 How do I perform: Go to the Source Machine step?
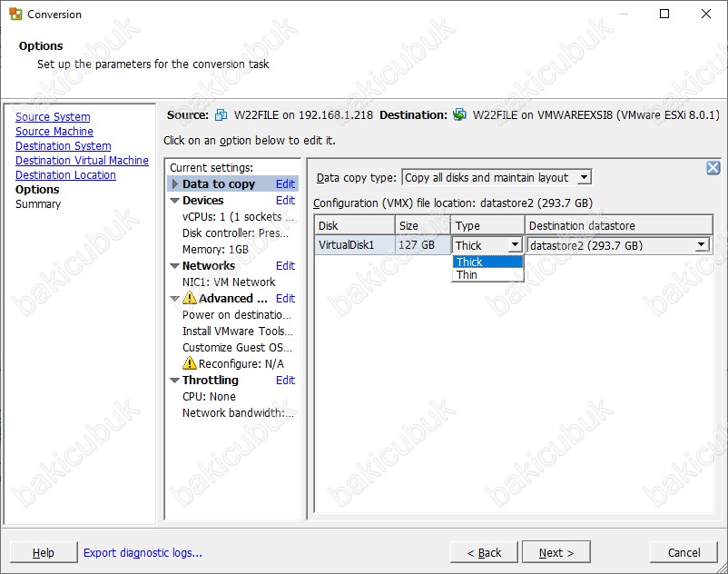(x=54, y=132)
